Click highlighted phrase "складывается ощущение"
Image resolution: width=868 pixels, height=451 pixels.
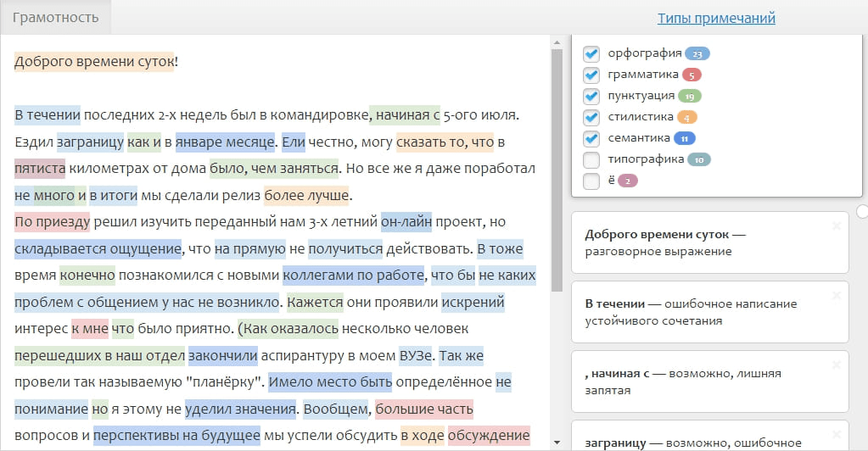(98, 249)
